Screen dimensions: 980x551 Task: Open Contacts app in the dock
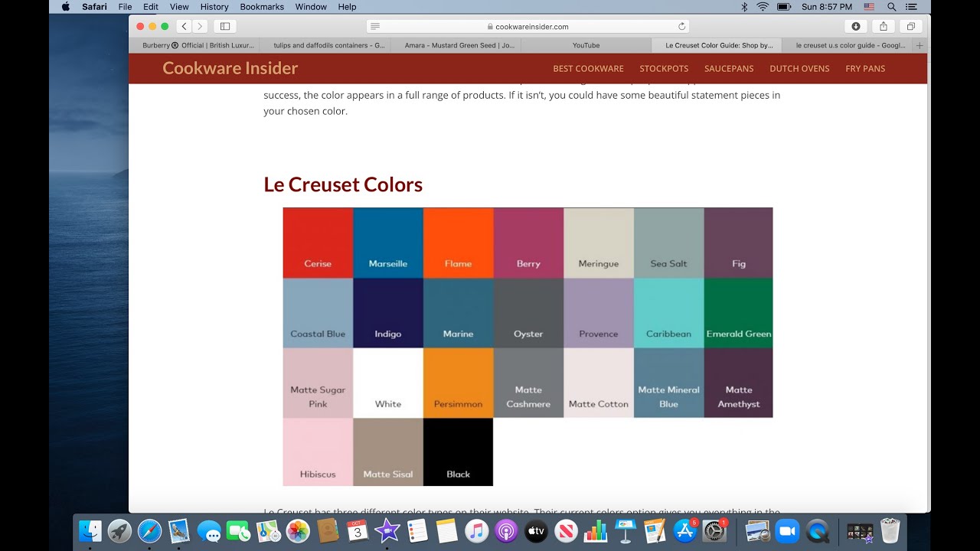click(328, 530)
